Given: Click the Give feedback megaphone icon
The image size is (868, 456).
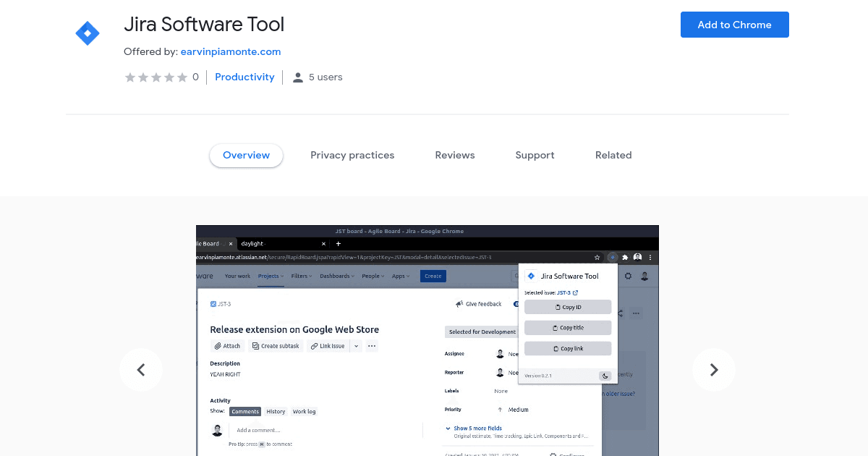Looking at the screenshot, I should 460,303.
